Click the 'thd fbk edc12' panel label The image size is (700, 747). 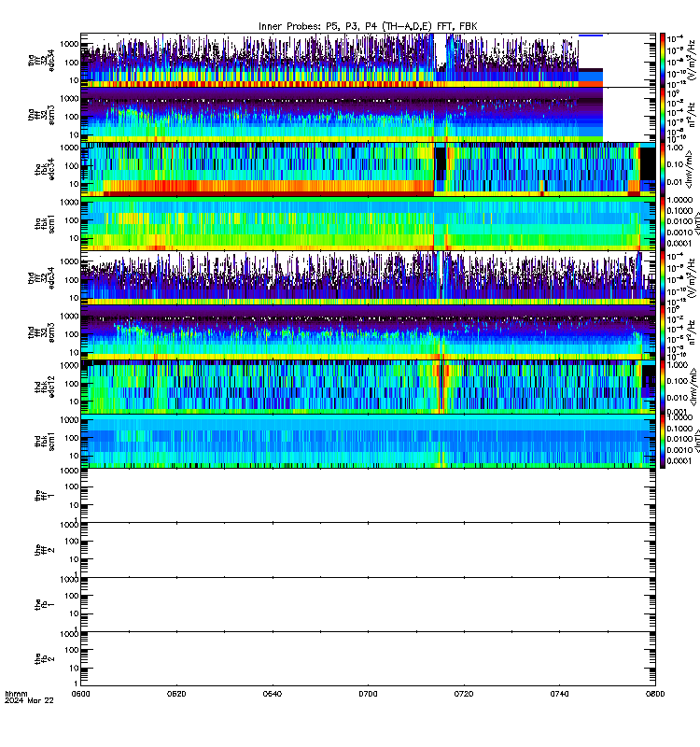[45, 387]
